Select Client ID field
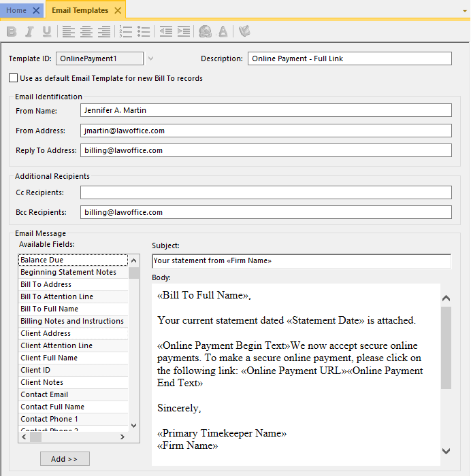 tap(73, 370)
